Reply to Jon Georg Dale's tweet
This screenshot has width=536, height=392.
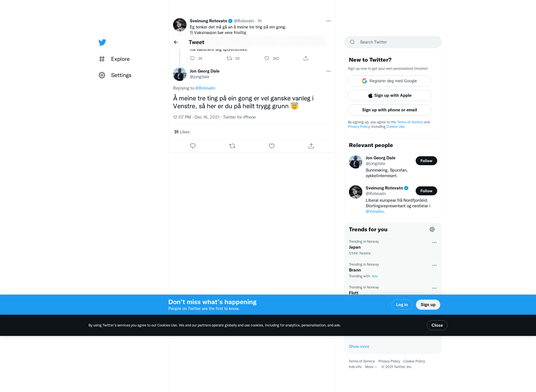click(x=193, y=146)
